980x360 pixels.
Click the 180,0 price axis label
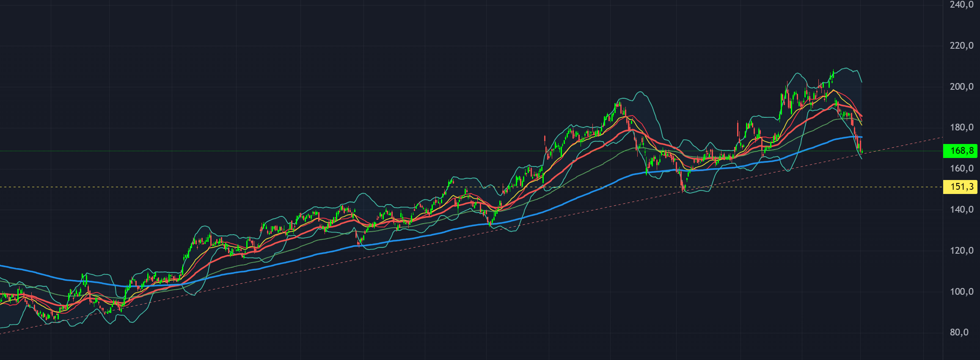click(962, 127)
